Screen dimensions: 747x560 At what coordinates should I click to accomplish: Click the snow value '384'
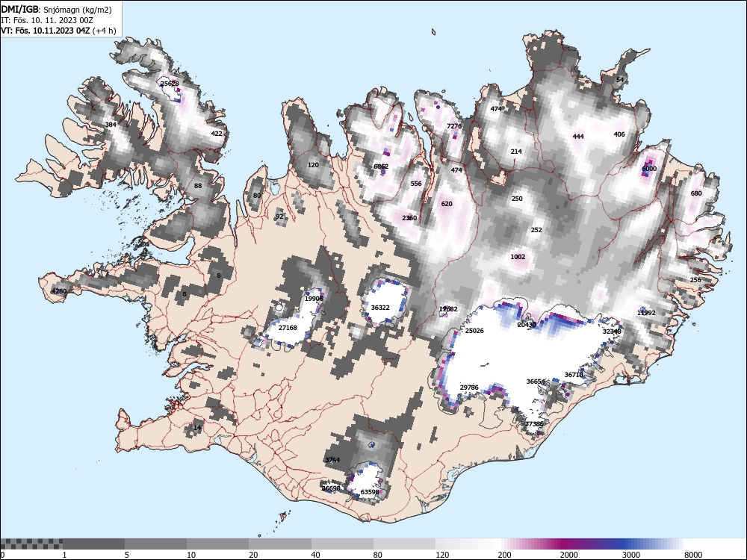coord(111,125)
